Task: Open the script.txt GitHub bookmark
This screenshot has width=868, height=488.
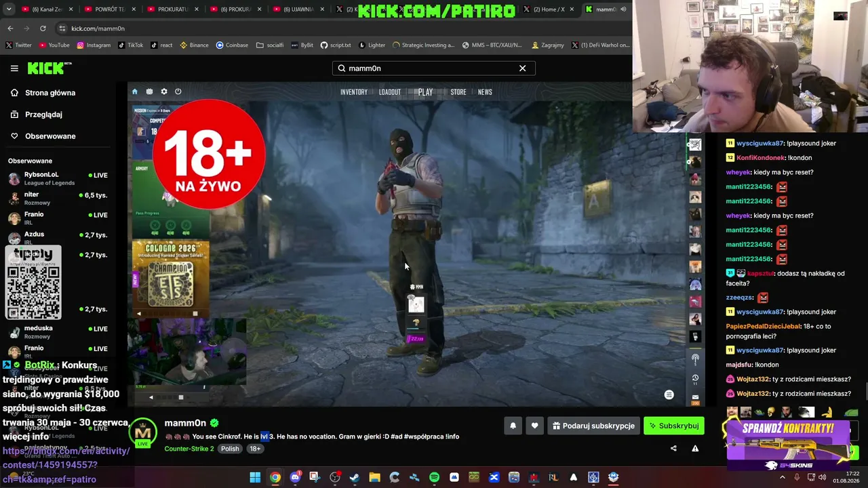Action: 336,45
